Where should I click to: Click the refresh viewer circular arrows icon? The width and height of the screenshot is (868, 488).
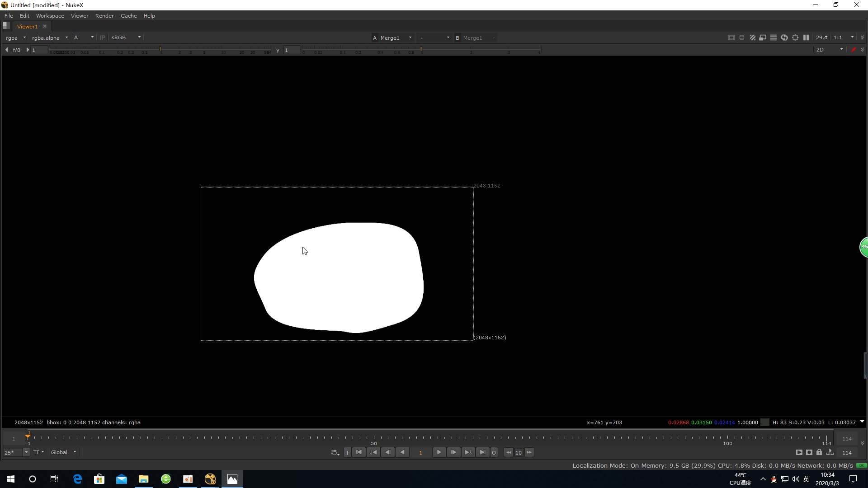point(784,38)
